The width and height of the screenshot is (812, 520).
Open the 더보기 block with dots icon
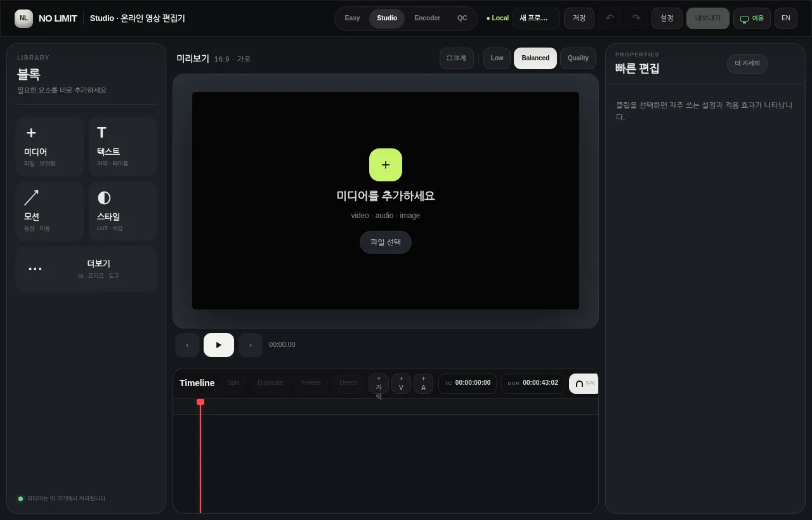[86, 269]
